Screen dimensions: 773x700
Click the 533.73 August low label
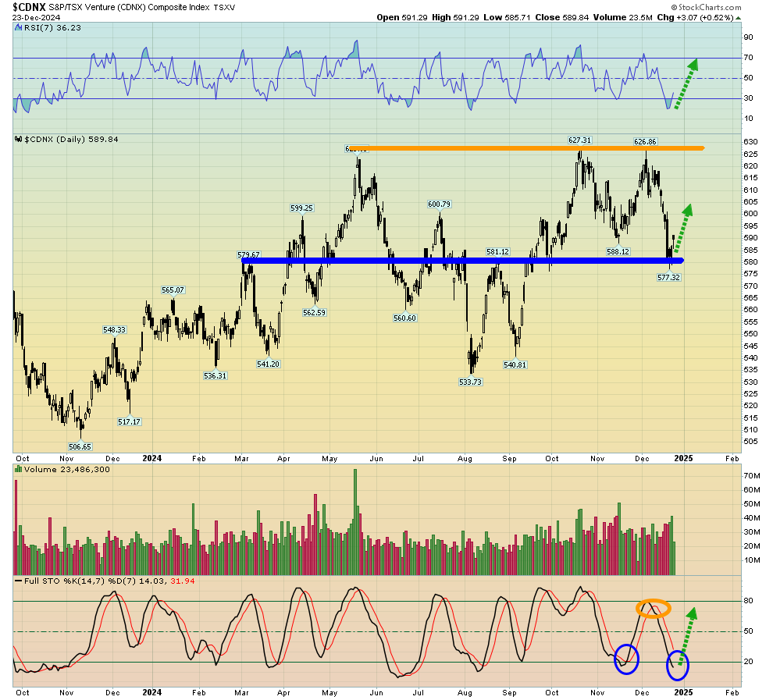(x=471, y=382)
